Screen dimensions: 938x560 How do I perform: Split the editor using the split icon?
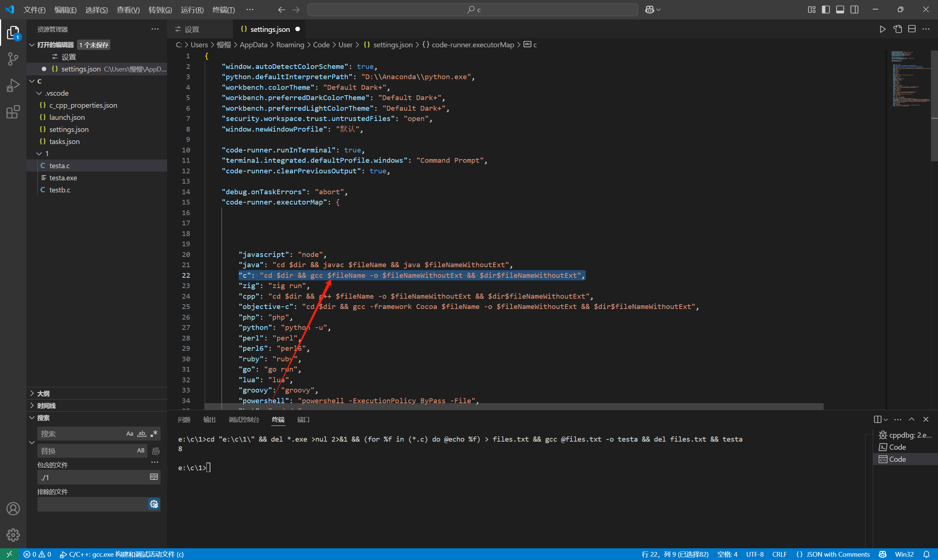912,29
